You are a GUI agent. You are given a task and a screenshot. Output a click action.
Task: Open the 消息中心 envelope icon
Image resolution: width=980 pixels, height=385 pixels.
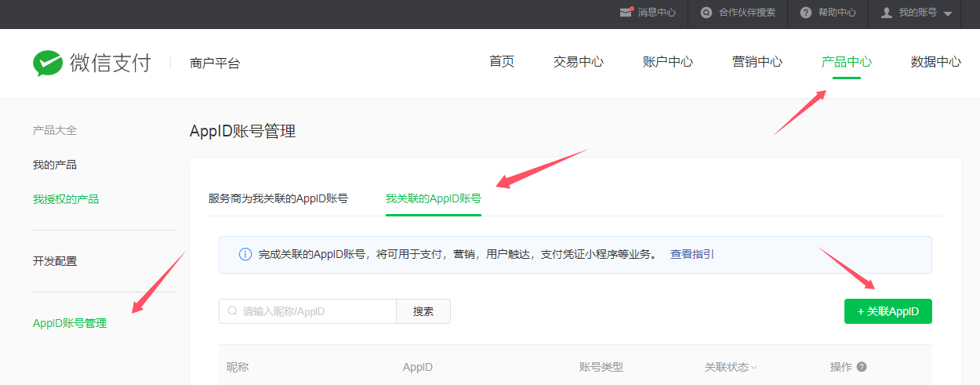point(626,13)
